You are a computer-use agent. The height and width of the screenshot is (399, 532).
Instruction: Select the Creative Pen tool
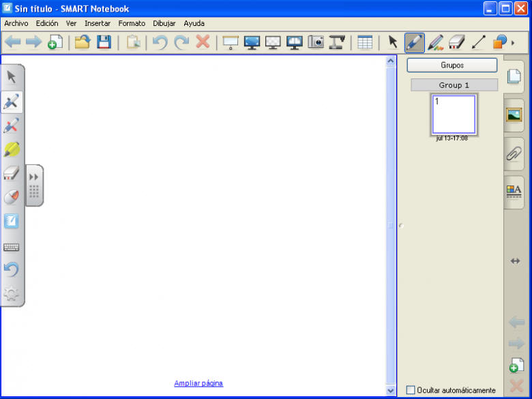coord(436,42)
